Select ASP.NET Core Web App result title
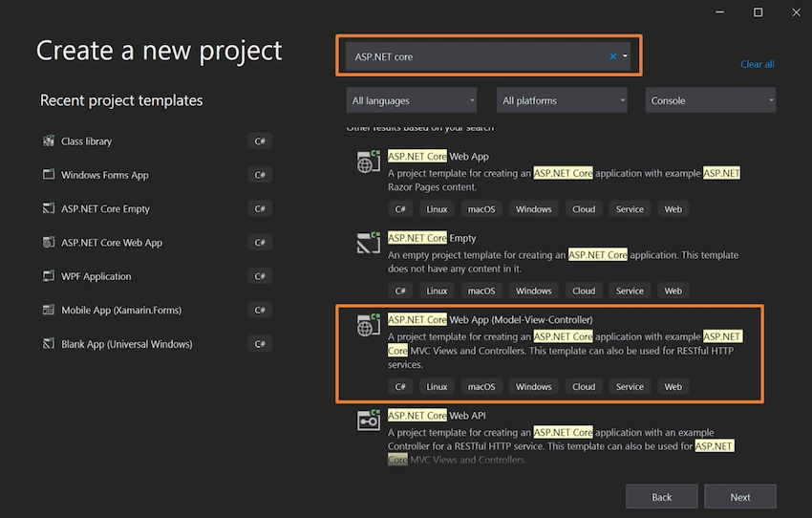This screenshot has height=518, width=812. pyautogui.click(x=438, y=157)
